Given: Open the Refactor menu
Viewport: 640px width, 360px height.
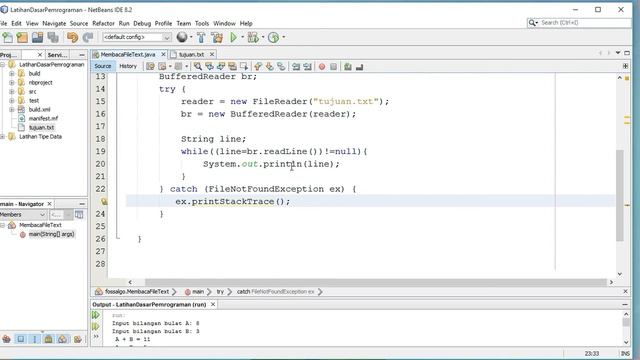Looking at the screenshot, I should 103,24.
